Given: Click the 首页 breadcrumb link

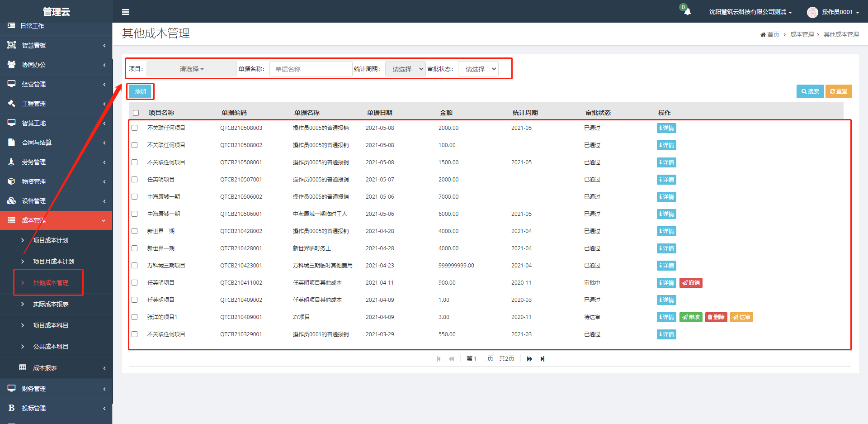Looking at the screenshot, I should [x=773, y=35].
